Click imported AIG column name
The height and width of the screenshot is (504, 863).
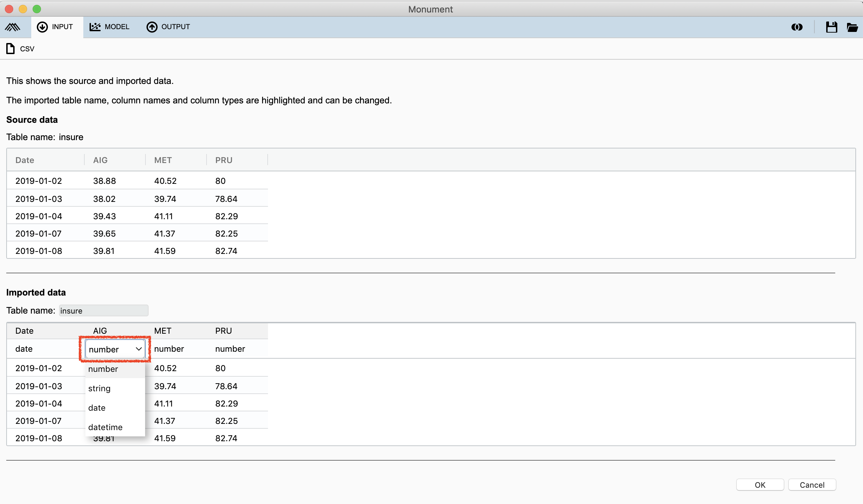tap(100, 331)
